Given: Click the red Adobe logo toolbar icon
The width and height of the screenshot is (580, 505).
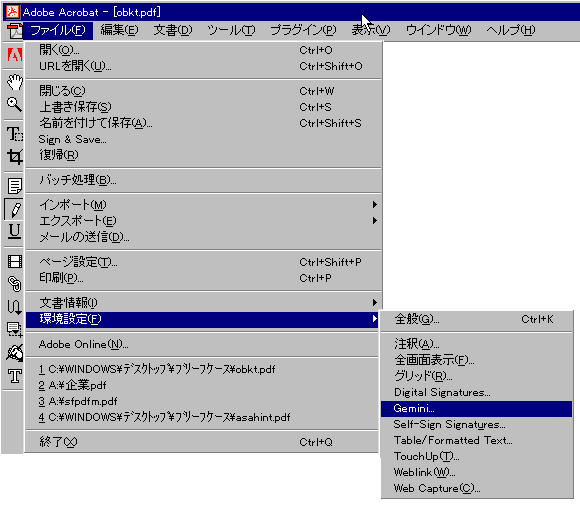Looking at the screenshot, I should 15,55.
